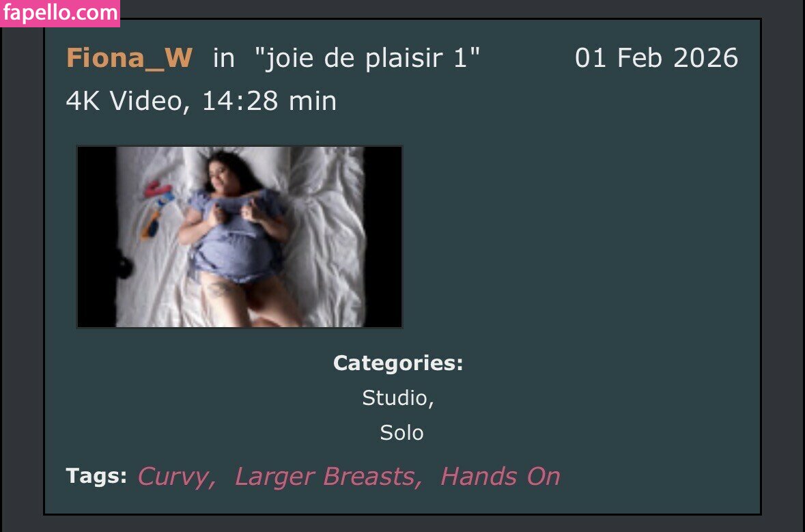Filter by the Hands On tag
805x532 pixels.
(x=500, y=477)
